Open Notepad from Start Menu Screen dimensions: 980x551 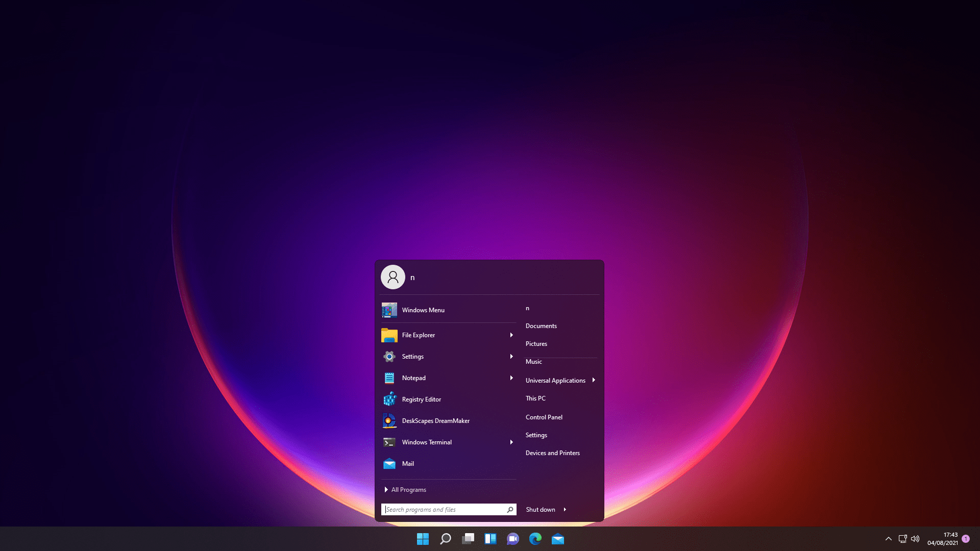413,378
